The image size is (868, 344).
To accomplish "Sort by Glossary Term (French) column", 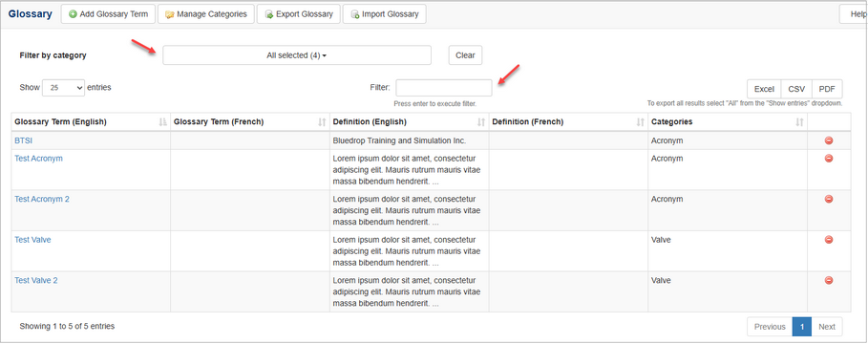I will (249, 122).
